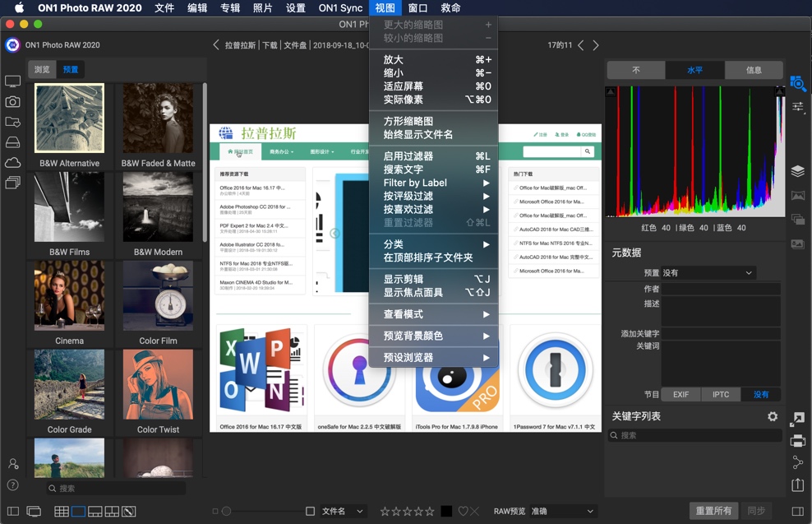Viewport: 812px width, 524px height.
Task: Select 适应屏幕 menu item
Action: pyautogui.click(x=433, y=86)
